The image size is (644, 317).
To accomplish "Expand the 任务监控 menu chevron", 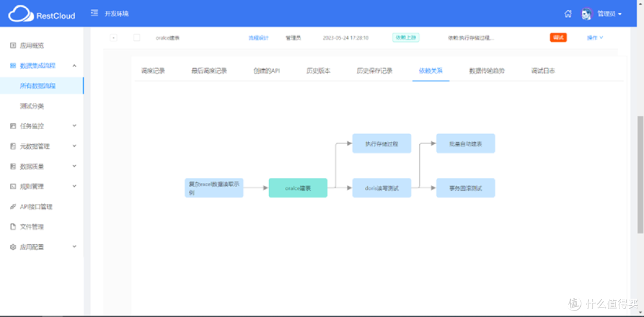I will pos(75,126).
